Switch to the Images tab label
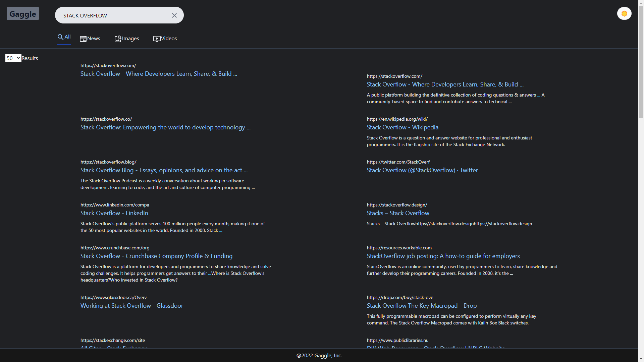 coord(130,39)
